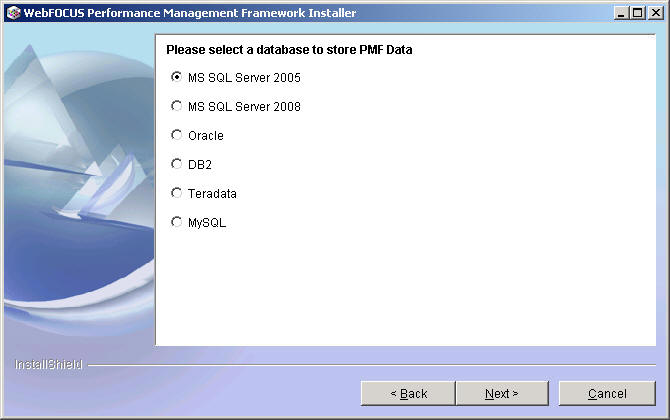Screen dimensions: 670x420
Task: Cancel the installer
Action: point(607,393)
